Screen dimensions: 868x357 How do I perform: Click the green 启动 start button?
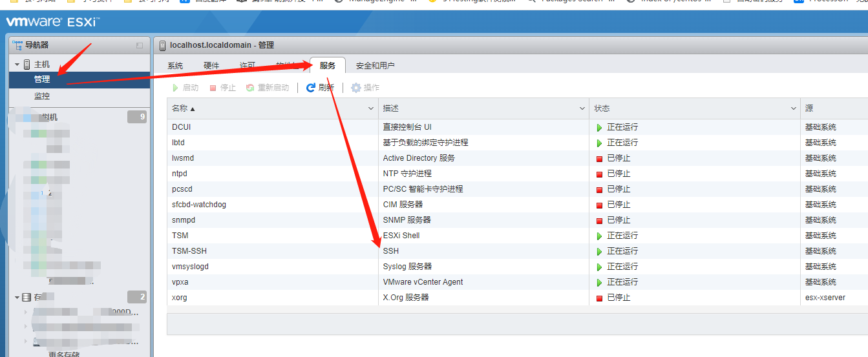click(x=185, y=88)
